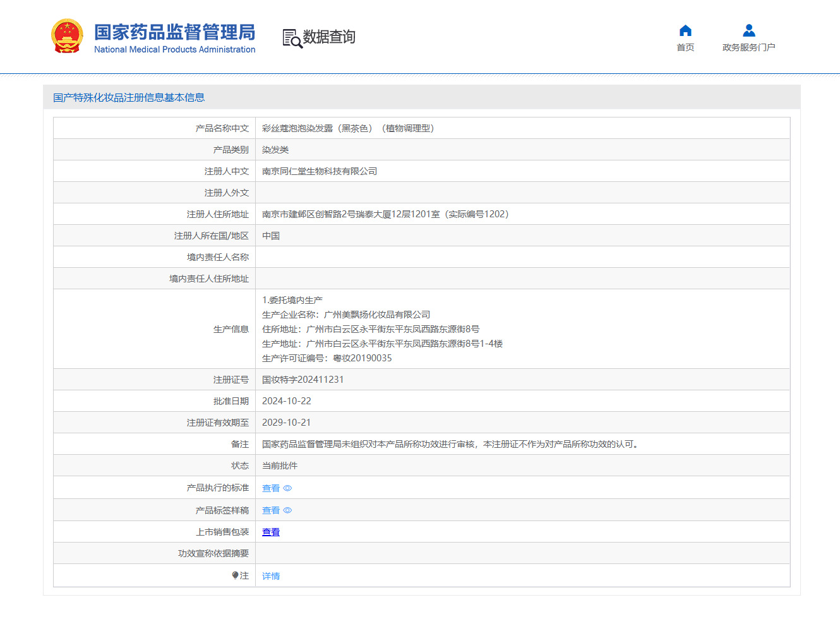Click the National Medical Products Administration English text
The height and width of the screenshot is (619, 840).
coord(174,50)
